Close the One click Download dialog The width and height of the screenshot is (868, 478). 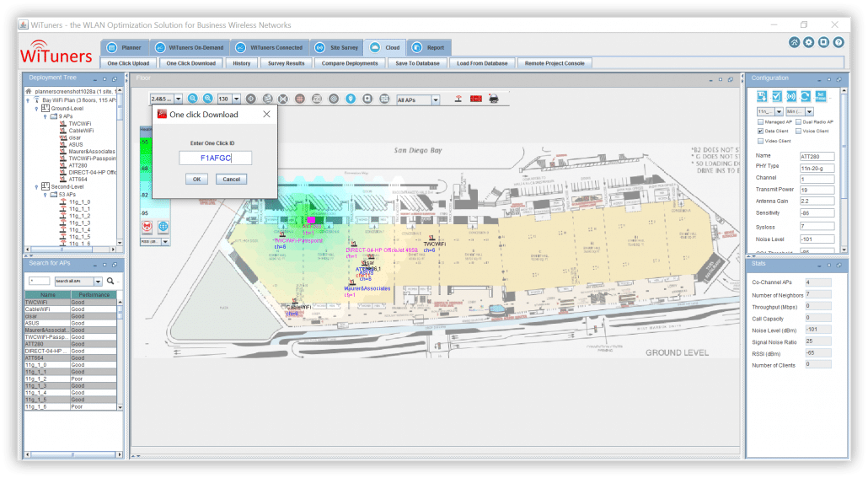tap(266, 114)
